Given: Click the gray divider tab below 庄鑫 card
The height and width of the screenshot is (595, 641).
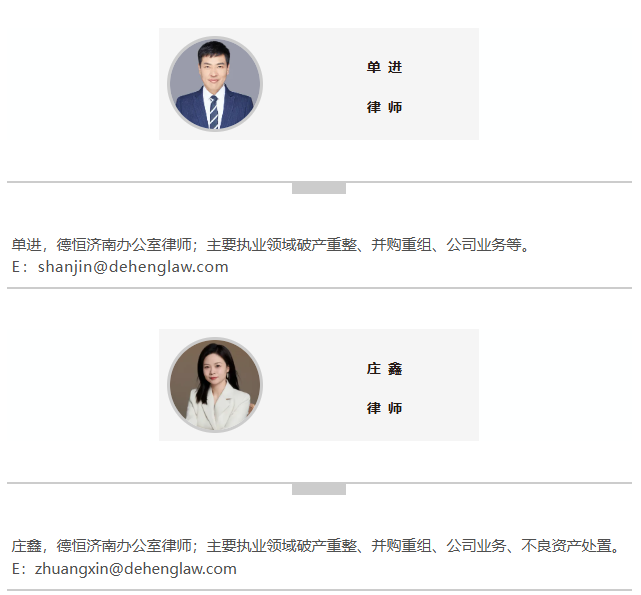Looking at the screenshot, I should tap(319, 489).
